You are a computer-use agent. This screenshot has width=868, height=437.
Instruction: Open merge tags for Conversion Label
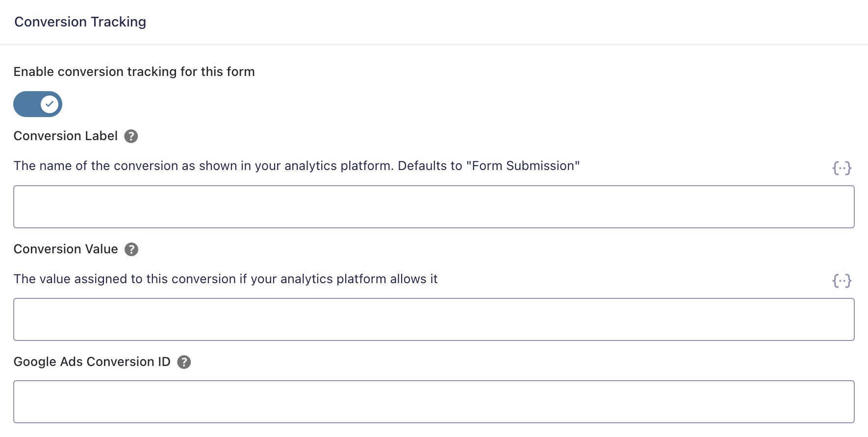842,168
